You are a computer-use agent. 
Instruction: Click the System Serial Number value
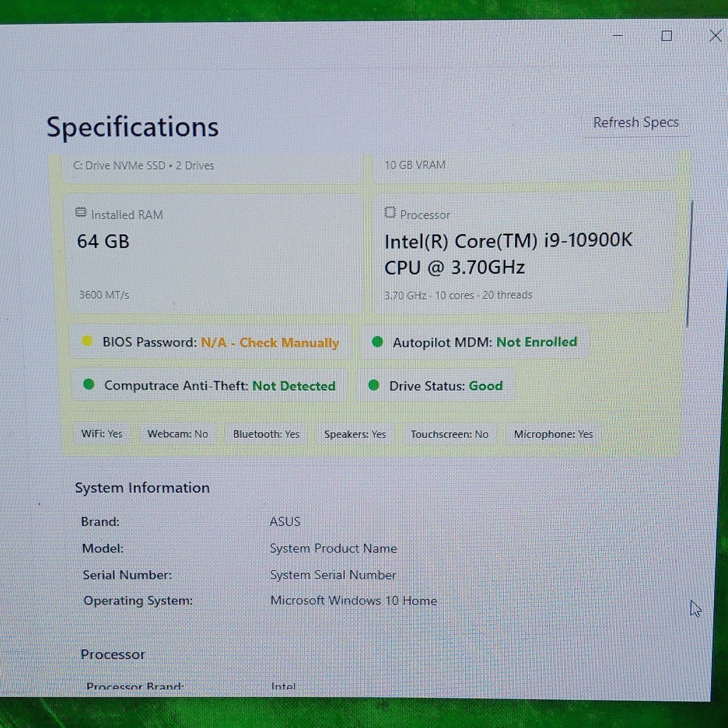click(333, 575)
